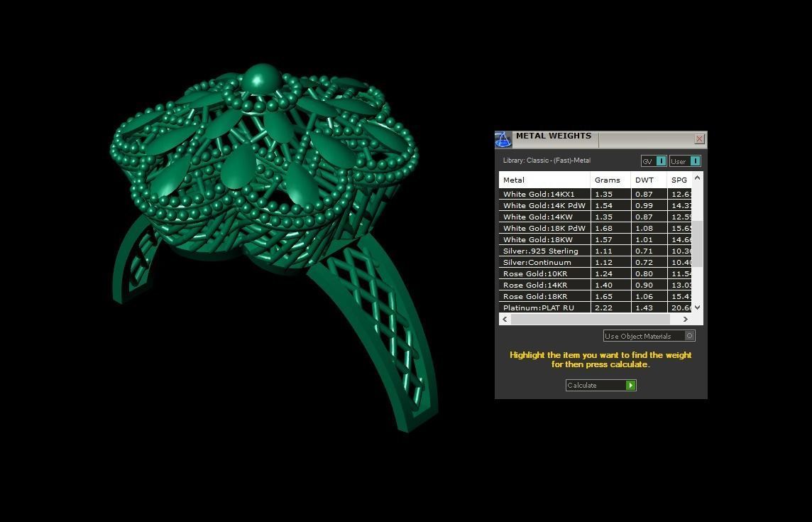Click the DWT column header
Screen dimensions: 812x522
tap(649, 180)
